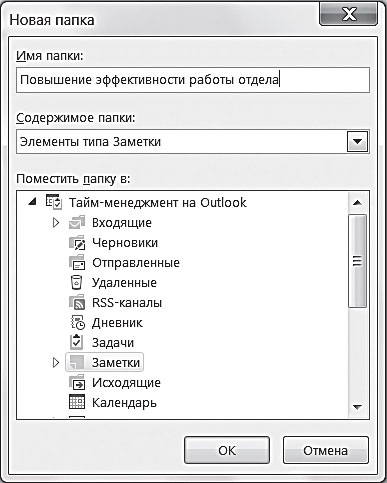Click the Отмена button
The image size is (387, 483).
(326, 450)
